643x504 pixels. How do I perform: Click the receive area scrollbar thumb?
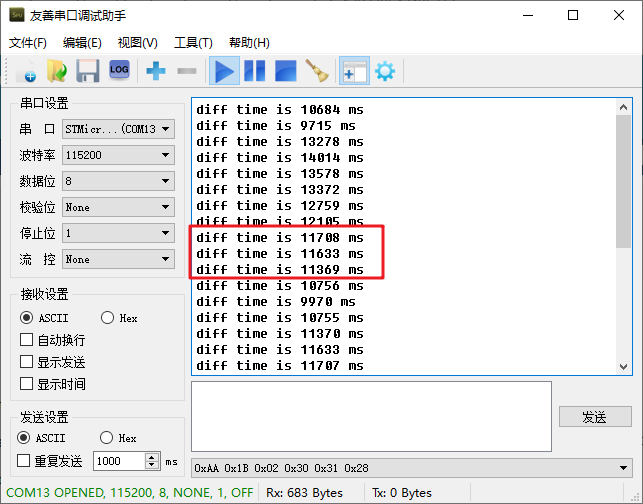point(623,181)
